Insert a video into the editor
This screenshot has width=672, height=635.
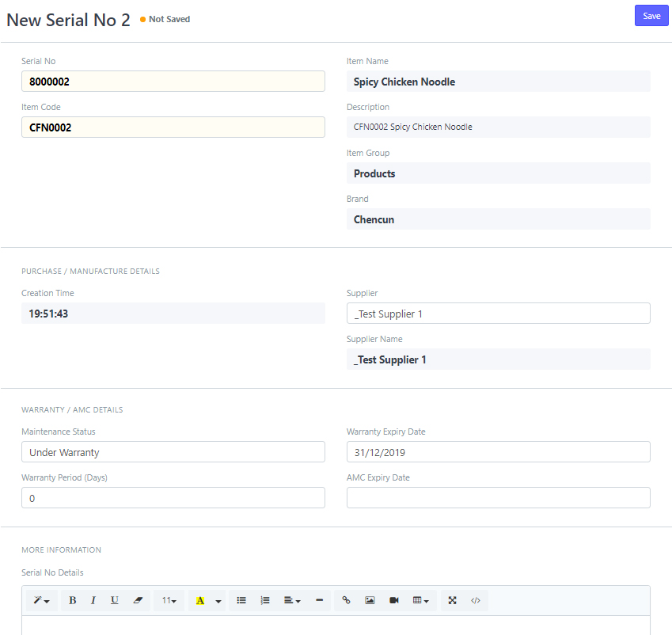(394, 600)
